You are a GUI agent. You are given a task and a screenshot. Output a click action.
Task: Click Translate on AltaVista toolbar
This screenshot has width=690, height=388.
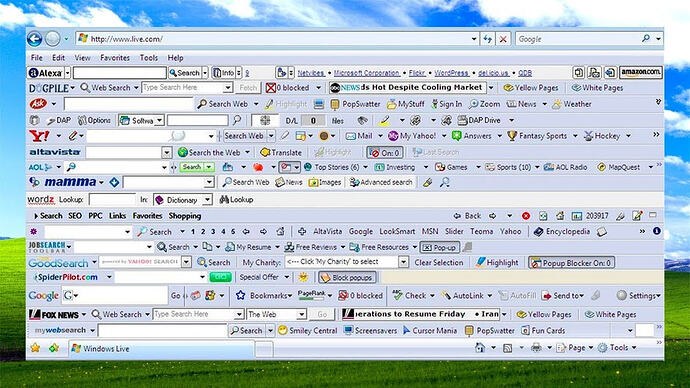(281, 153)
